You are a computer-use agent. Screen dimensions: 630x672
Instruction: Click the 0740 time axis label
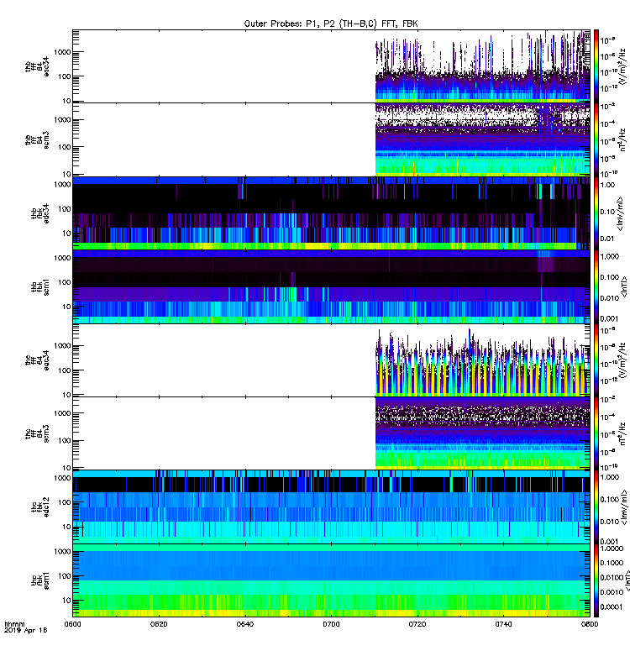pyautogui.click(x=503, y=624)
